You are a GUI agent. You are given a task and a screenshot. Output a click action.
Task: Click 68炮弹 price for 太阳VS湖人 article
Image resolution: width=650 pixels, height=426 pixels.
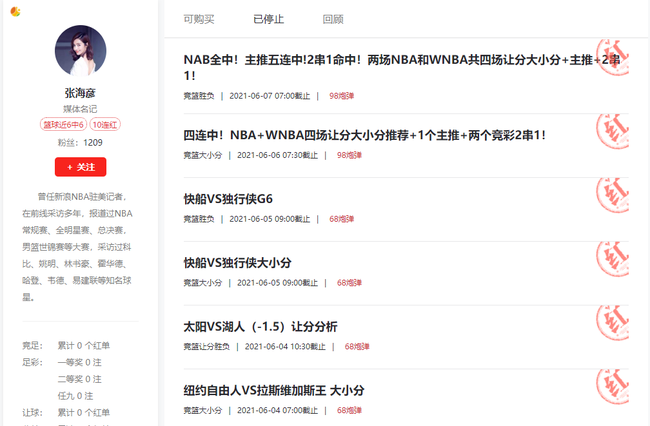click(x=357, y=347)
